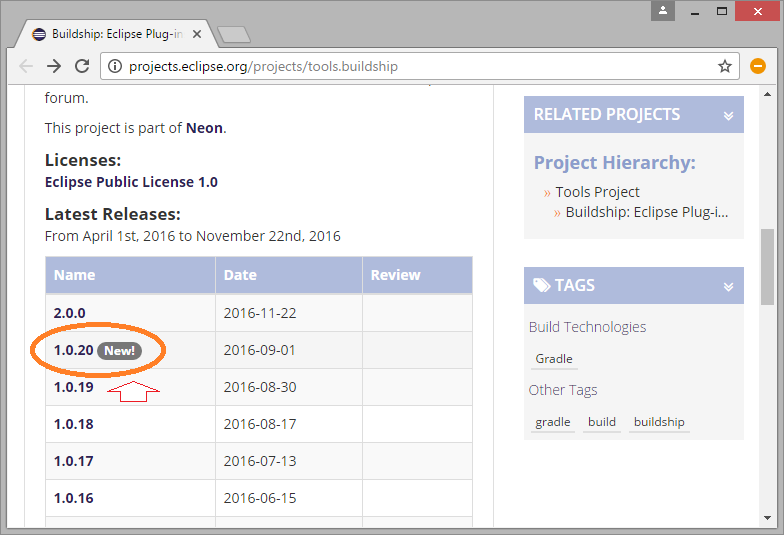Collapse the Tags panel

[728, 286]
